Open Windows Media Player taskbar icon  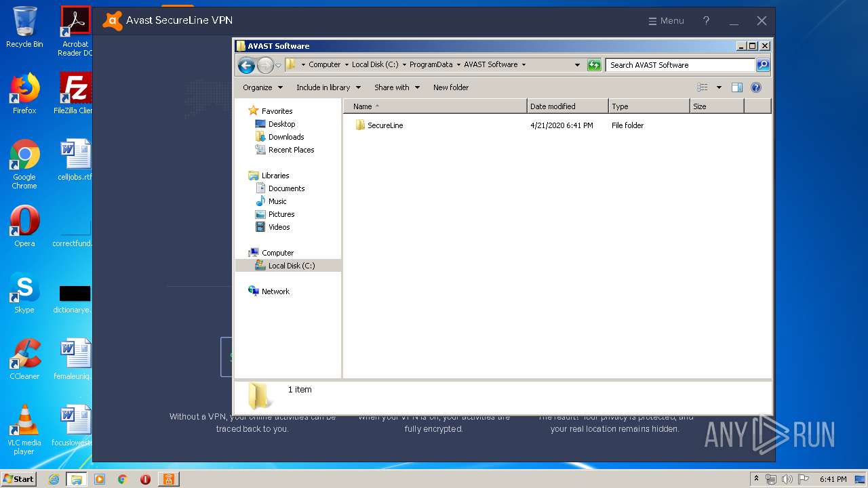tap(100, 479)
